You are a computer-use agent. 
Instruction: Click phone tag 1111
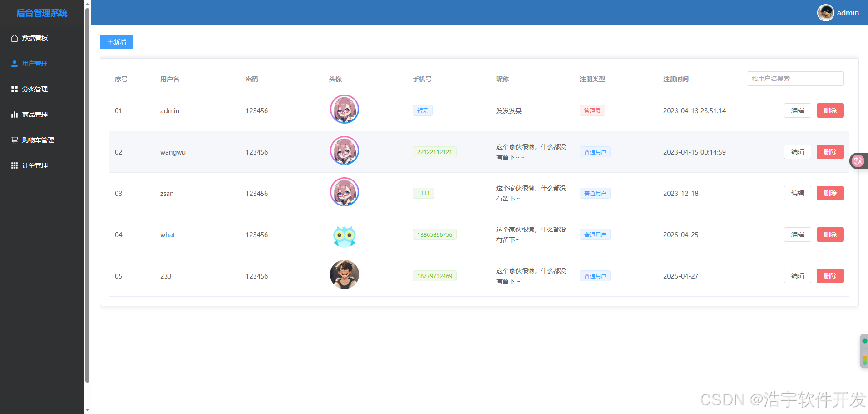[424, 193]
